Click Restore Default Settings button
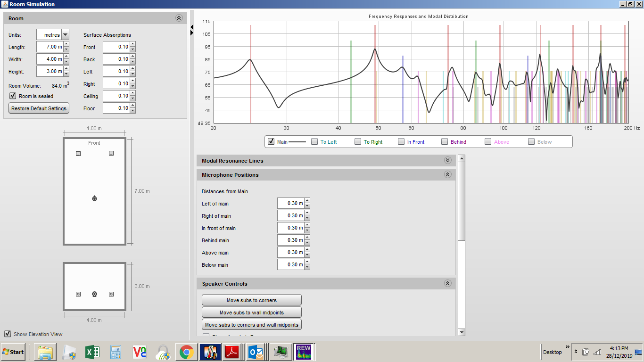Screen dimensions: 644x362 [39, 108]
